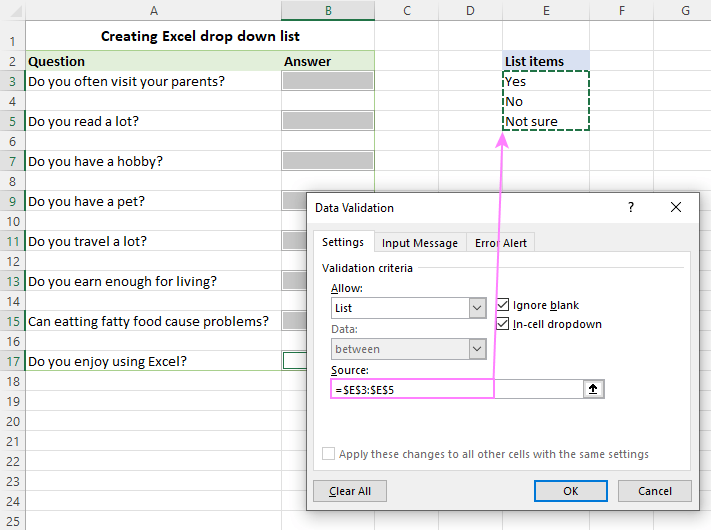Select the gray answer cell B3
711x530 pixels.
[x=328, y=81]
